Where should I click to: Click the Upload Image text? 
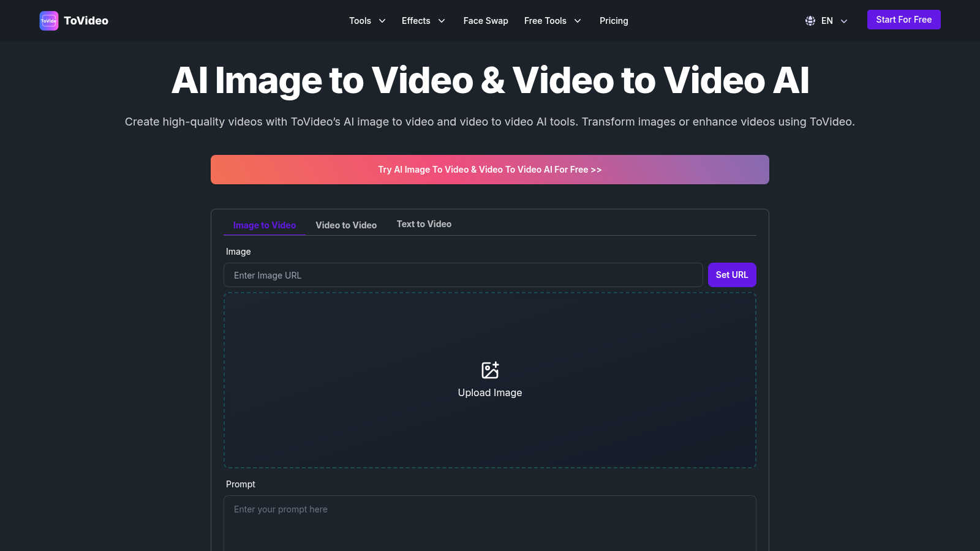pos(490,392)
